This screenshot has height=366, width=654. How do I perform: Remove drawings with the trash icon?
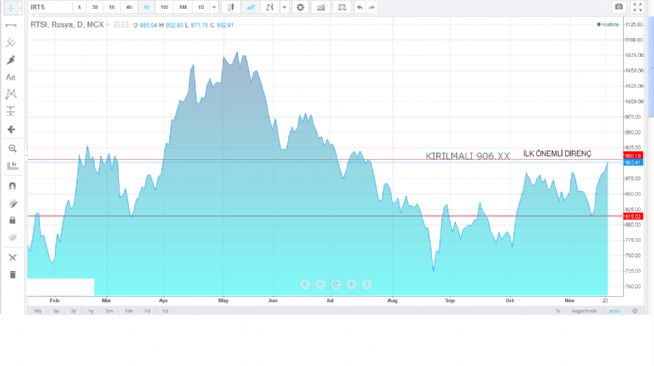tap(13, 275)
